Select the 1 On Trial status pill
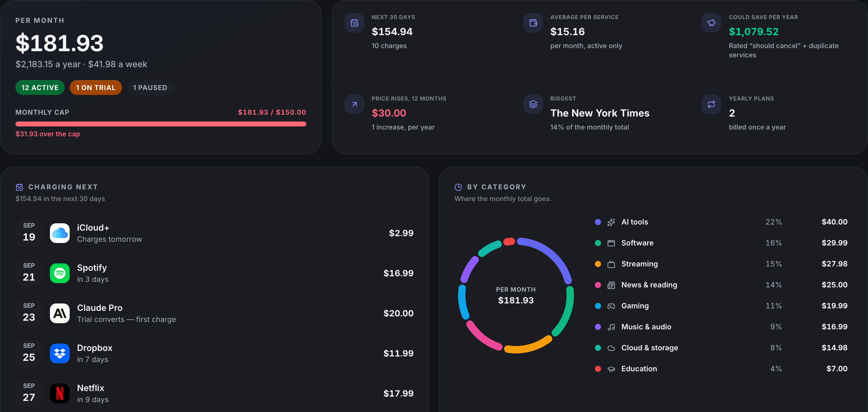This screenshot has width=868, height=412. 96,88
